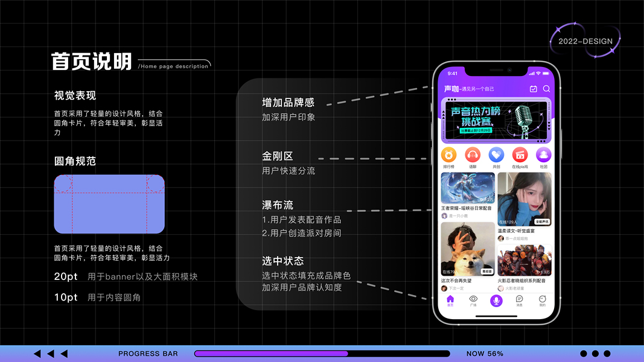644x362 pixels.
Task: Click the last black dot at bottom right
Action: pos(607,354)
